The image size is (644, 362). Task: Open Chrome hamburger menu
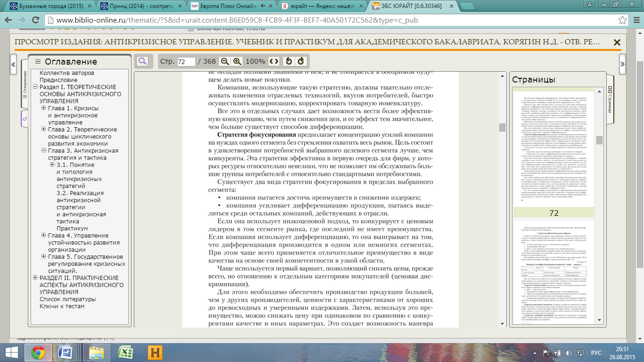click(x=636, y=21)
